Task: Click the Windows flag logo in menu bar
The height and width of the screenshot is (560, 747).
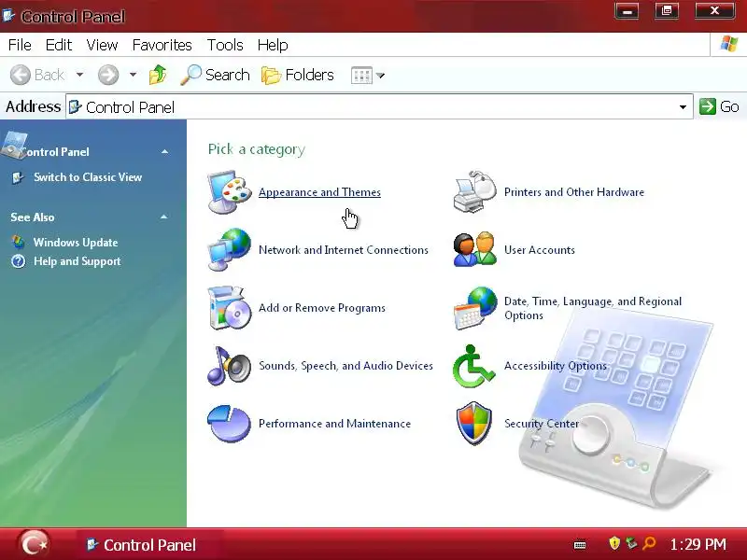Action: click(x=729, y=44)
